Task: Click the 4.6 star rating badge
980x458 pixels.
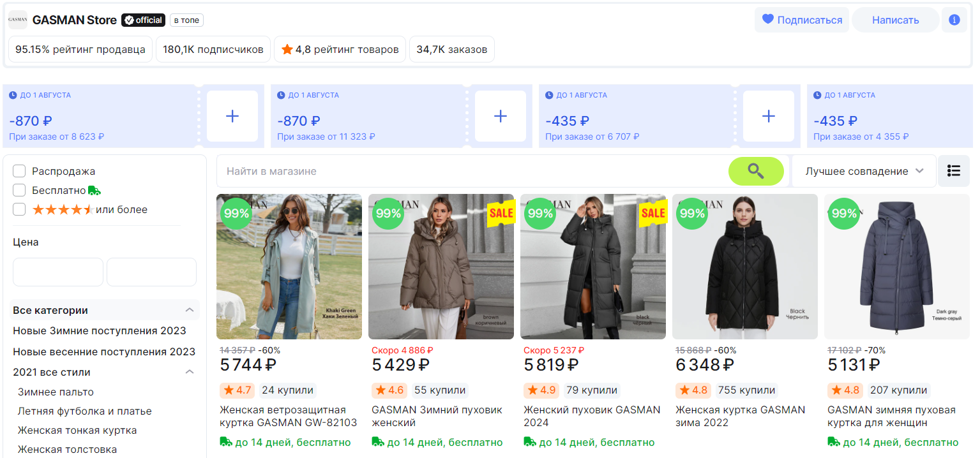Action: click(x=388, y=390)
